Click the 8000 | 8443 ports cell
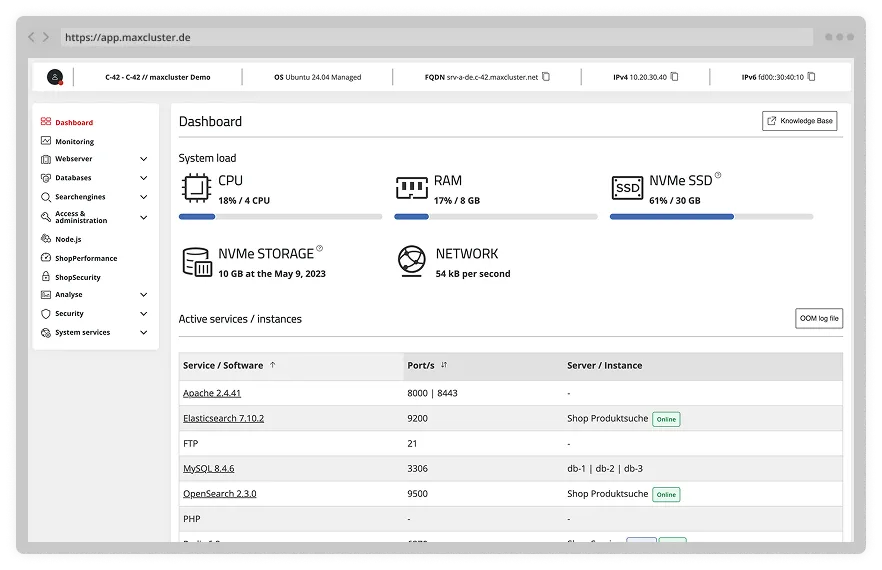Image resolution: width=882 pixels, height=570 pixels. 432,393
